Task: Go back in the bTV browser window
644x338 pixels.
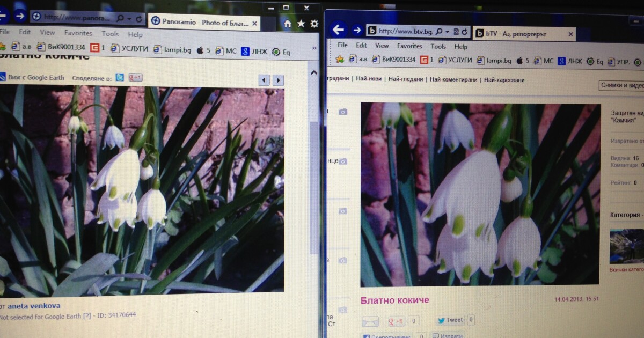Action: pyautogui.click(x=338, y=30)
